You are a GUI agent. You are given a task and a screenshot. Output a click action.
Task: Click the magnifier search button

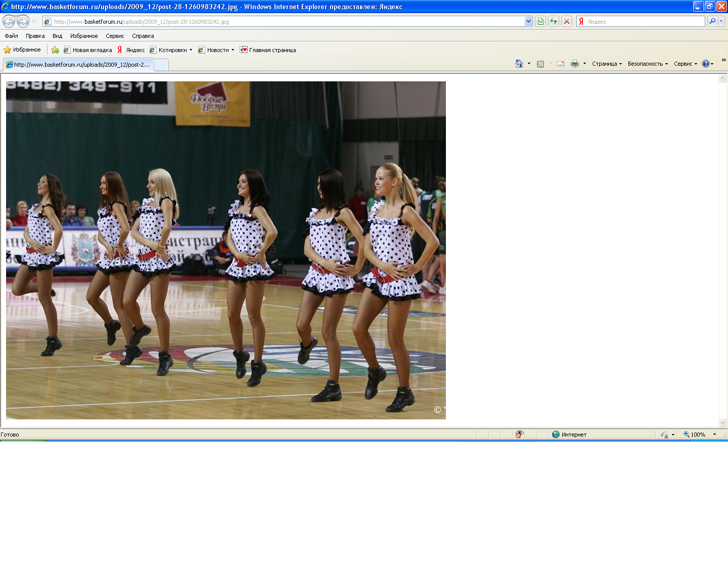click(x=712, y=21)
